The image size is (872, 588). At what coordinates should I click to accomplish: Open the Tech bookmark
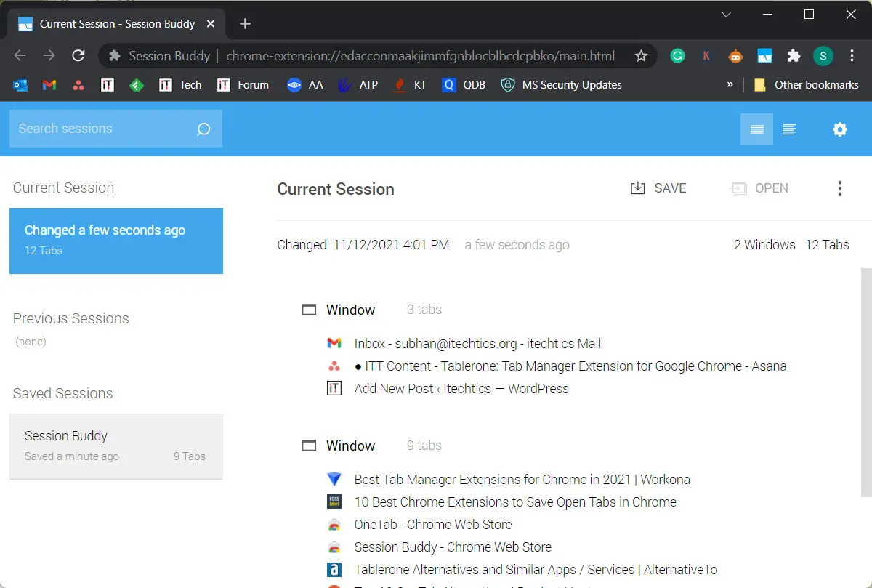(181, 85)
